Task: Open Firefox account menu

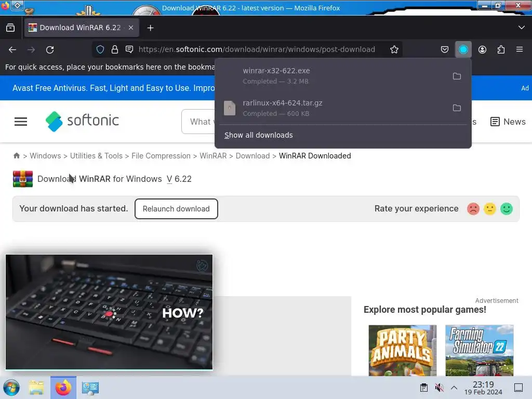Action: (482, 49)
